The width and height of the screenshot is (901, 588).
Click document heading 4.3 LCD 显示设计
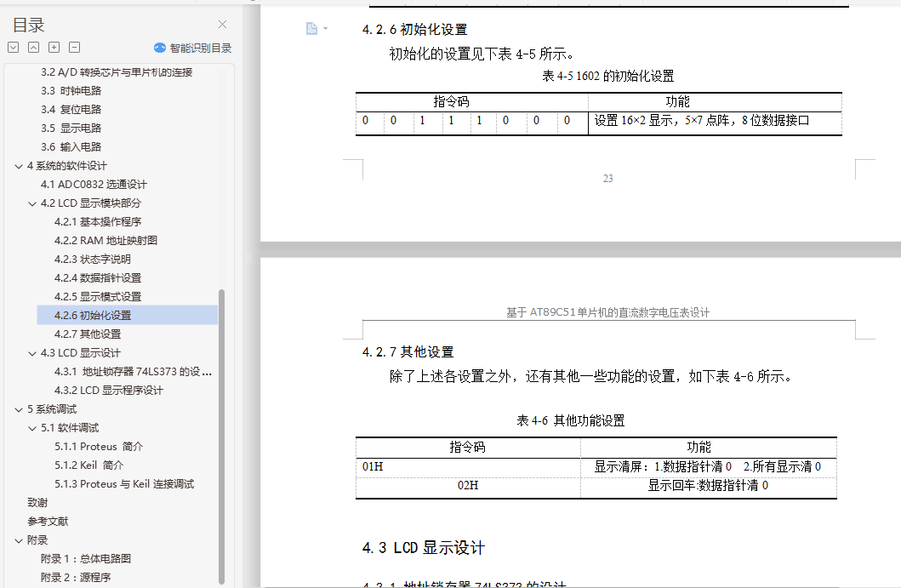click(424, 548)
